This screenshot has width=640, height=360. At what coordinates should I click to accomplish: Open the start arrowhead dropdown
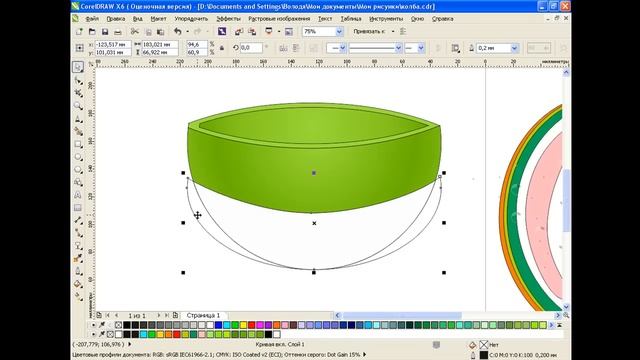(342, 48)
